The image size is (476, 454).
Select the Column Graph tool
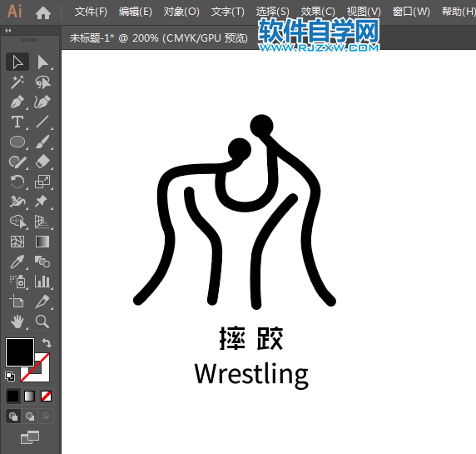(x=42, y=282)
